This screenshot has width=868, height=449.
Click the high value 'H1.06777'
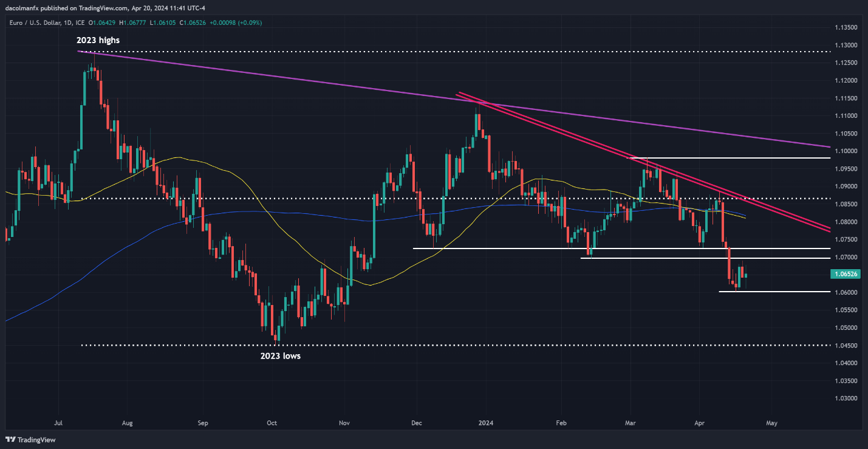[133, 22]
